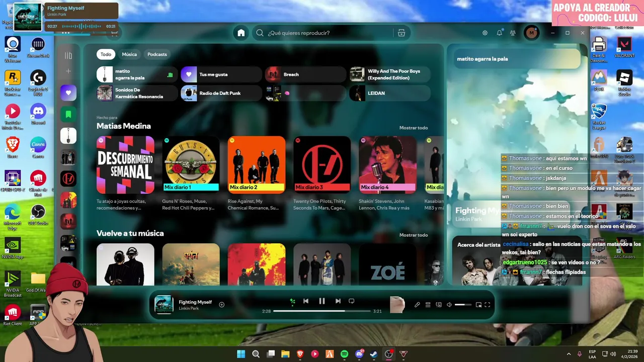The height and width of the screenshot is (362, 644).
Task: Open 'Sonidos De Karmática Resonancia' tile
Action: (x=137, y=93)
